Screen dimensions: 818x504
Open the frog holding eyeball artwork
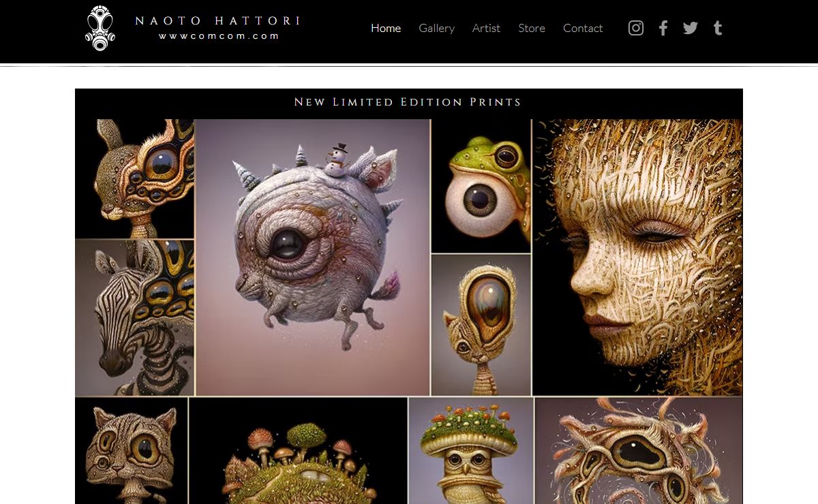pos(481,186)
